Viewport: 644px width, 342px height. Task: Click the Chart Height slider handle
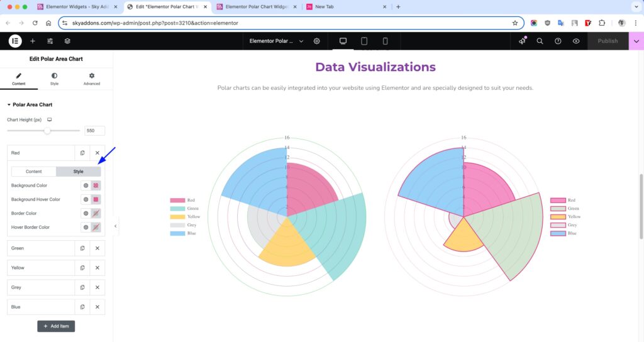point(47,131)
